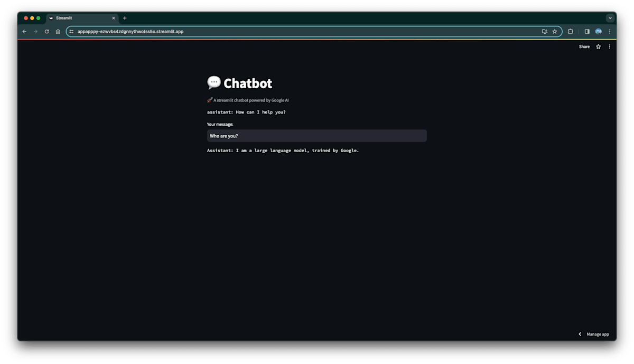This screenshot has width=634, height=364.
Task: Reload the page with the refresh icon
Action: pyautogui.click(x=46, y=32)
